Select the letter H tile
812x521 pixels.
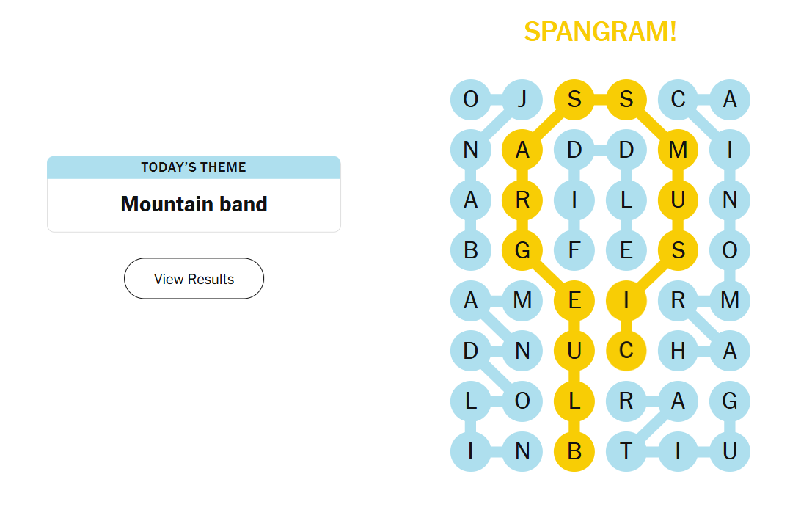(x=678, y=351)
